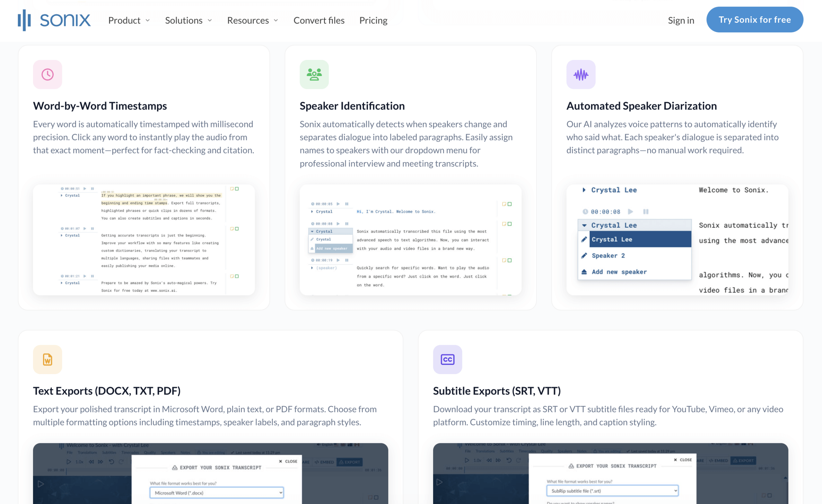822x504 pixels.
Task: Click the 1.0x speed label in Text Exports player
Action: pos(79,462)
